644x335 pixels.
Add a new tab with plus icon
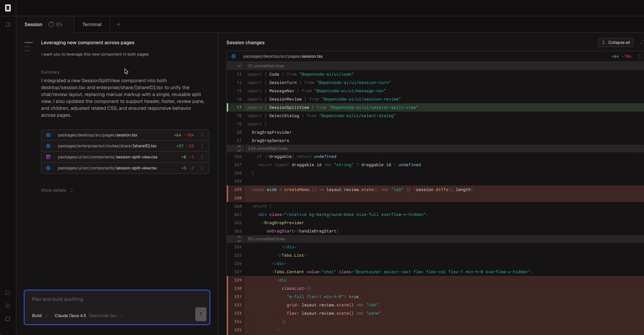[x=119, y=24]
